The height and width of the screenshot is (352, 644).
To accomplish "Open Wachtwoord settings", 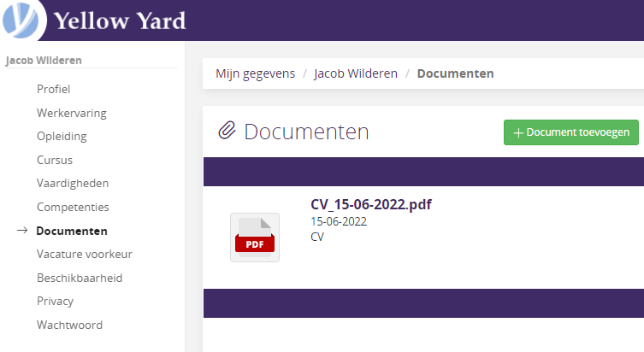I will 69,326.
